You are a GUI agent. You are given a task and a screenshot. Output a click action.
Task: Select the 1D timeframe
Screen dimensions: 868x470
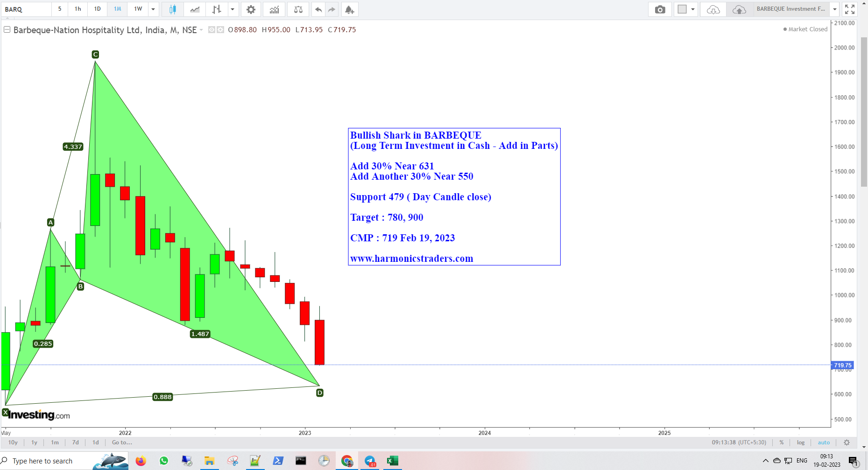(98, 9)
